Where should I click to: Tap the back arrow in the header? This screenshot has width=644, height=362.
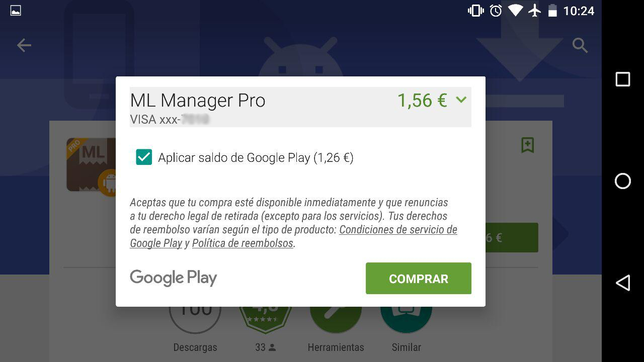[x=24, y=45]
